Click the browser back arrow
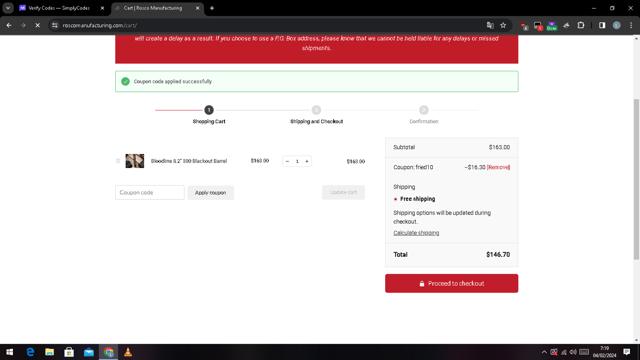The width and height of the screenshot is (640, 360). [x=9, y=25]
